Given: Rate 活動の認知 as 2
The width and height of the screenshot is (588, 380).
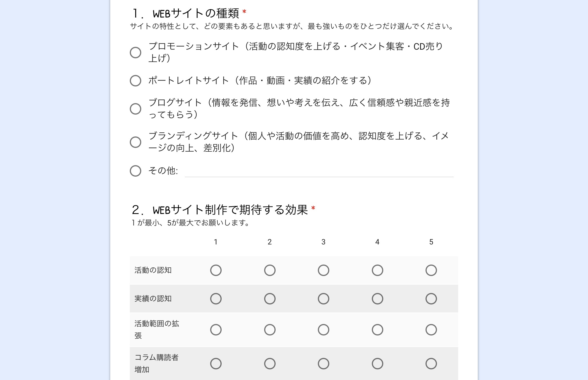Looking at the screenshot, I should (270, 270).
